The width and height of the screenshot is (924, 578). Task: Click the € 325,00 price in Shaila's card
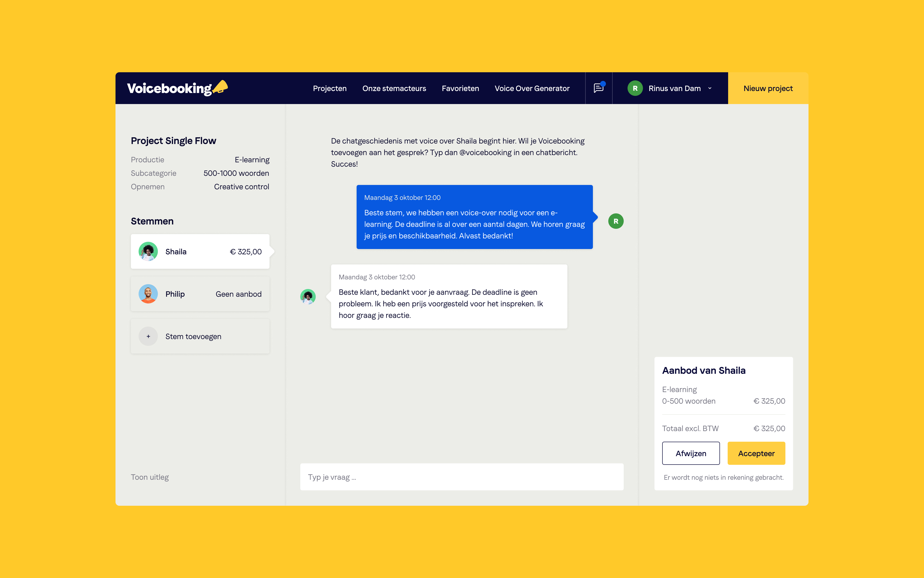coord(246,251)
